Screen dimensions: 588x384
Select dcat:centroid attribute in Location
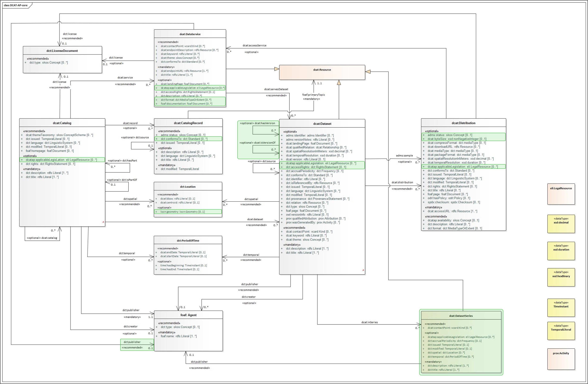coord(180,202)
